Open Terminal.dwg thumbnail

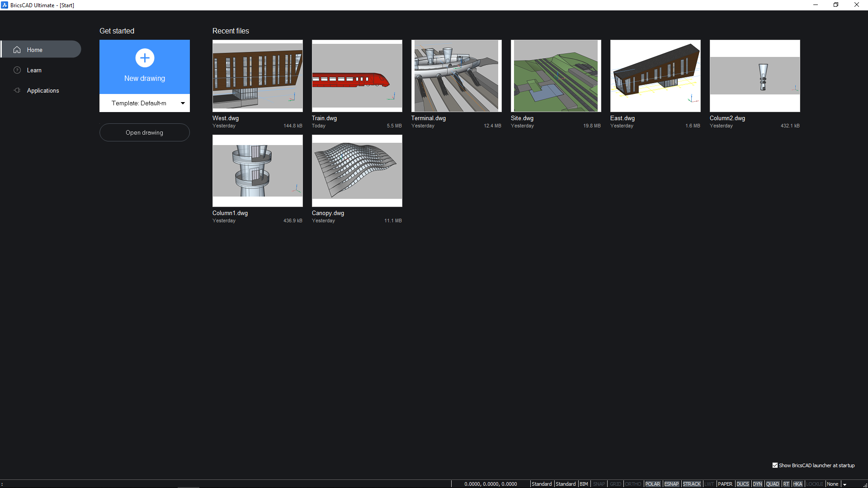(x=457, y=76)
